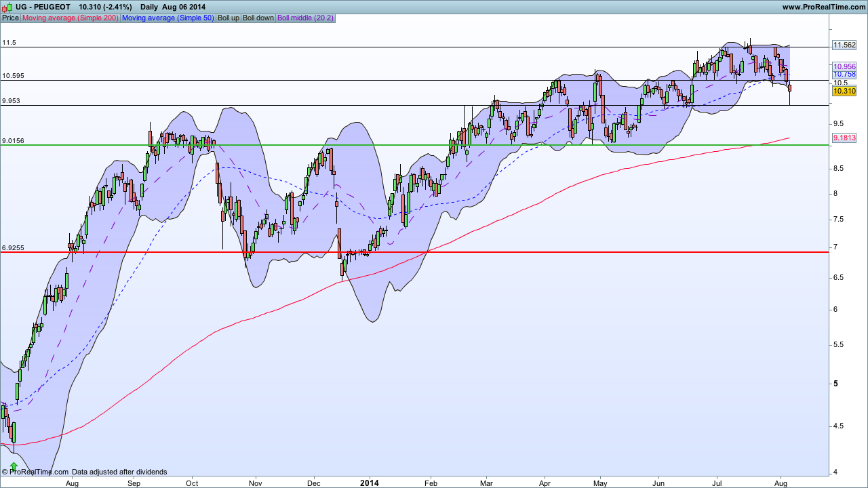The height and width of the screenshot is (488, 868).
Task: Click the 2014 label on the time axis
Action: [370, 483]
